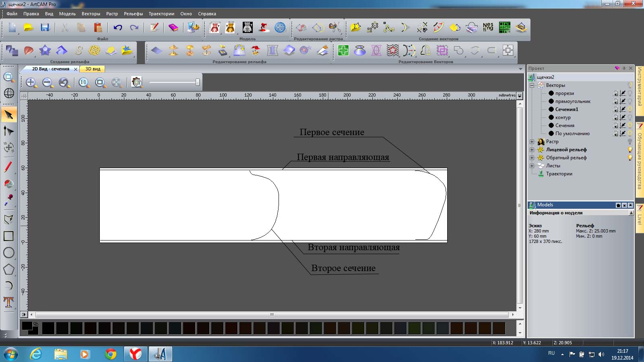Expand the Лицевой рельеф tree node
The image size is (644, 362).
(x=532, y=150)
